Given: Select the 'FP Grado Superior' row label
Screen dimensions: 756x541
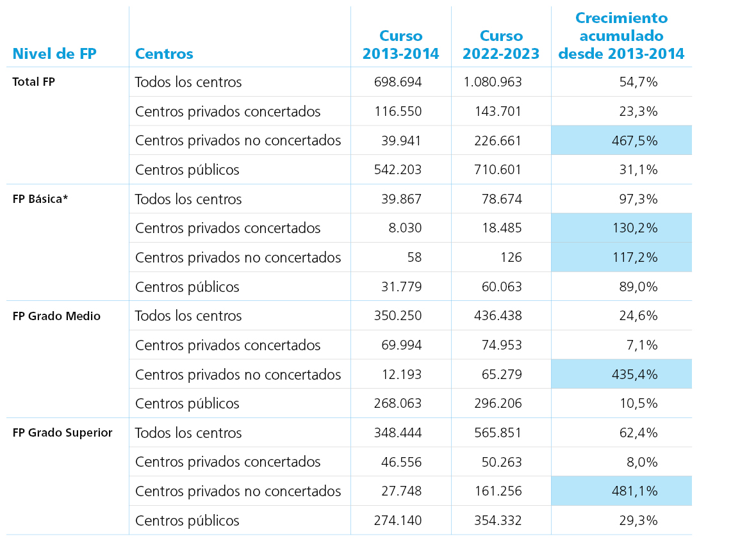Looking at the screenshot, I should [62, 433].
